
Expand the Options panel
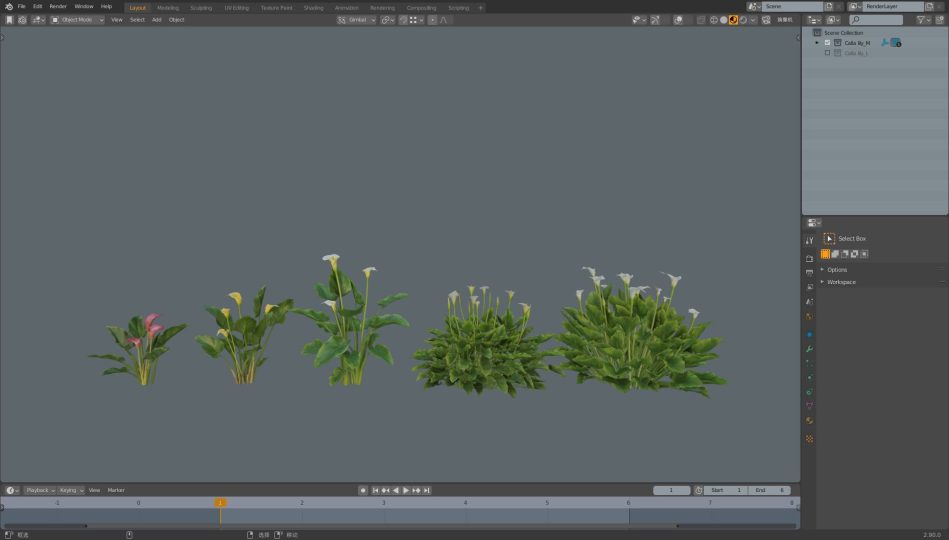tap(836, 270)
